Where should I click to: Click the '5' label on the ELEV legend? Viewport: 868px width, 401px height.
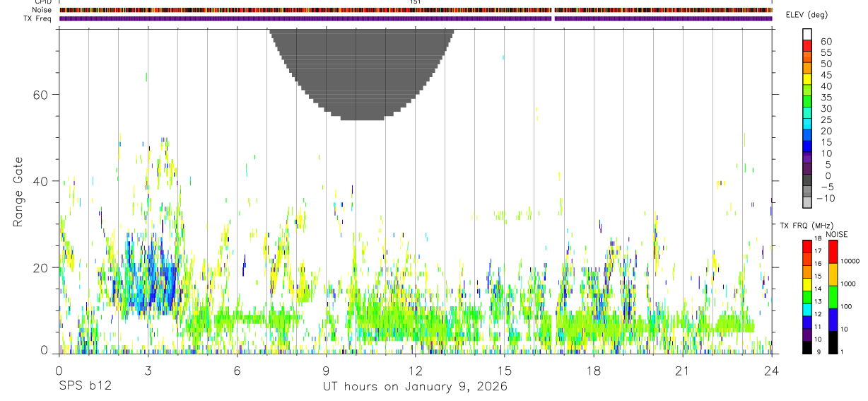pos(828,164)
